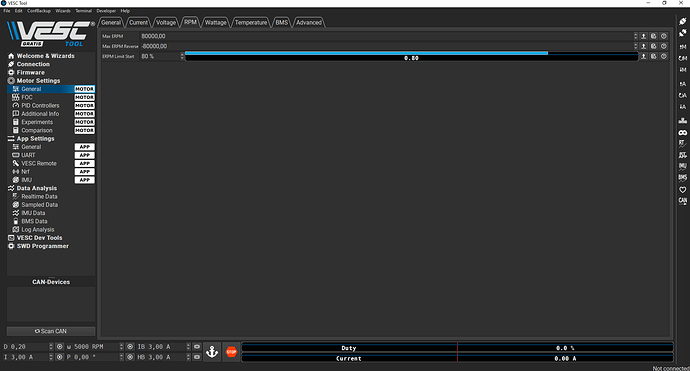Adjust Max ERPM spinner arrows

(x=635, y=36)
